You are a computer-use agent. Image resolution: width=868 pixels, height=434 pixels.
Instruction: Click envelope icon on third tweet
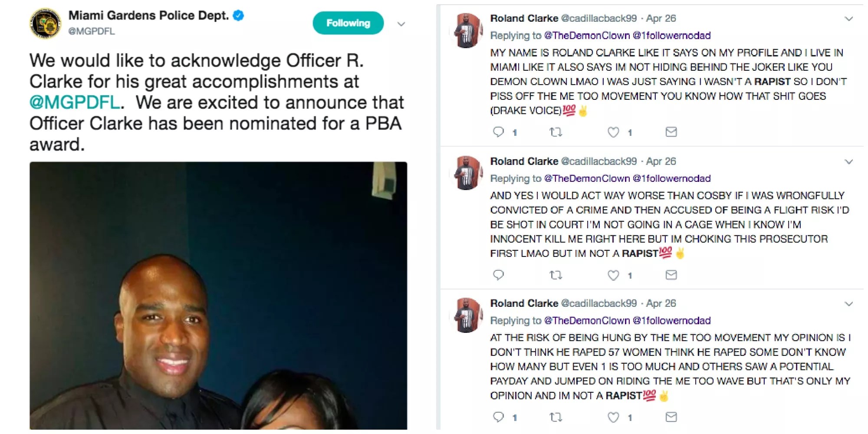tap(671, 417)
